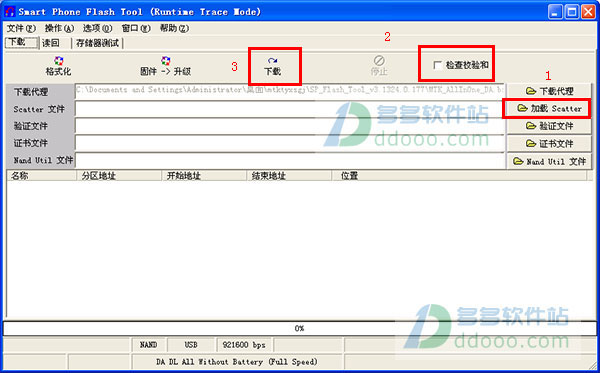Open the 操作(A) menu

click(59, 28)
